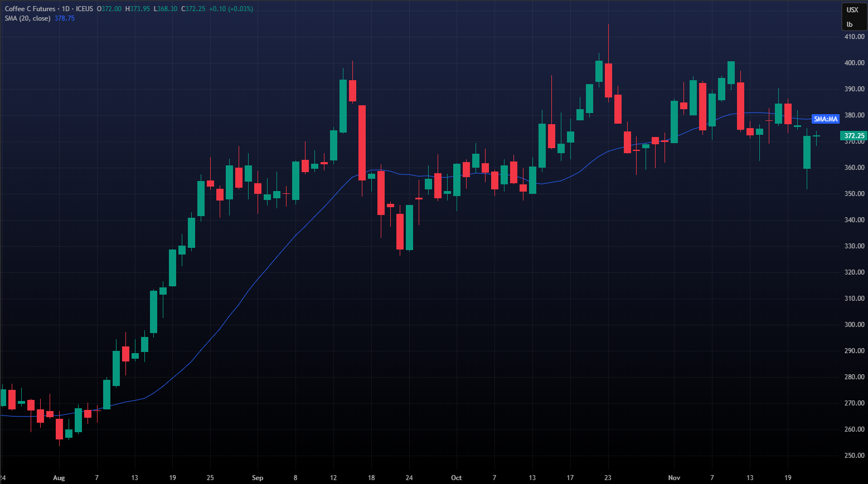Image resolution: width=868 pixels, height=484 pixels.
Task: Click the 300.00 label on price axis
Action: coord(854,325)
